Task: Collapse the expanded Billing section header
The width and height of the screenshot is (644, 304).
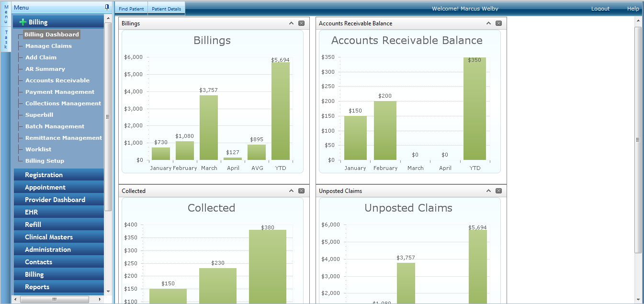Action: (59, 22)
